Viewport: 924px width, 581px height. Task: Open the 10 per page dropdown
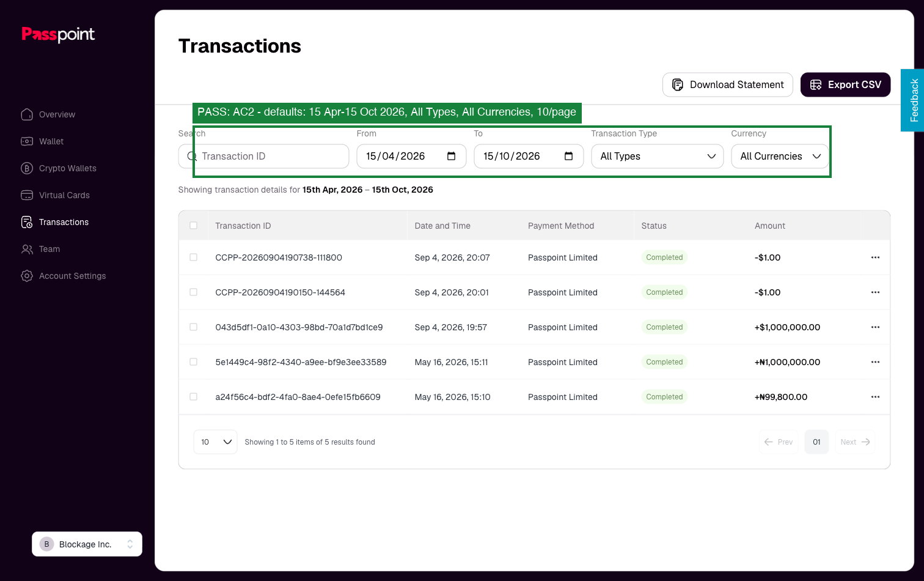click(215, 442)
